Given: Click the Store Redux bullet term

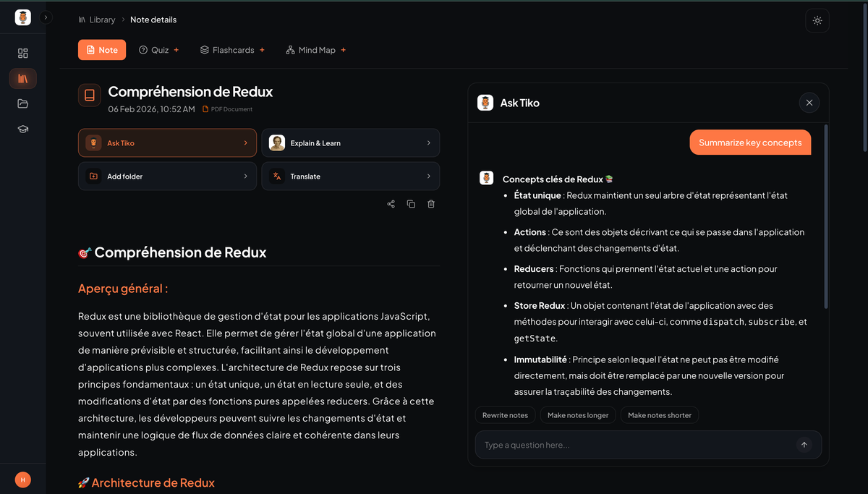Looking at the screenshot, I should [540, 305].
